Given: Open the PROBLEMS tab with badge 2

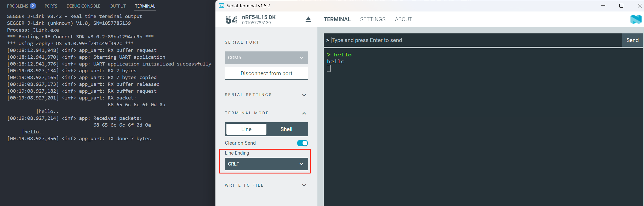Looking at the screenshot, I should pyautogui.click(x=21, y=6).
